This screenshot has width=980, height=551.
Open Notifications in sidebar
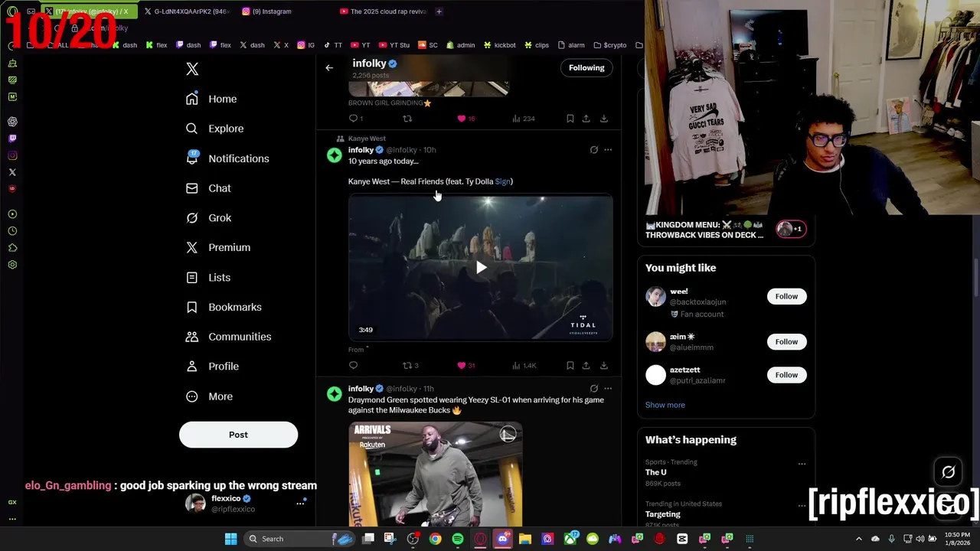pos(227,158)
